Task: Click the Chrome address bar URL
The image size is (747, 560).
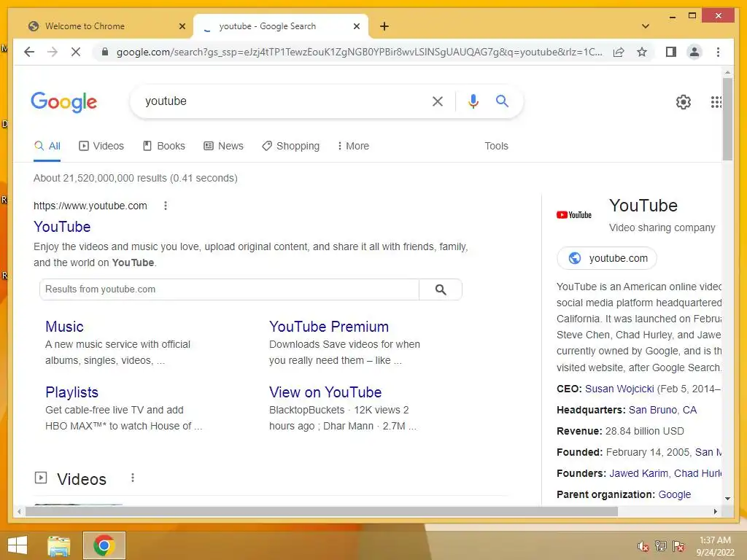Action: [x=359, y=52]
